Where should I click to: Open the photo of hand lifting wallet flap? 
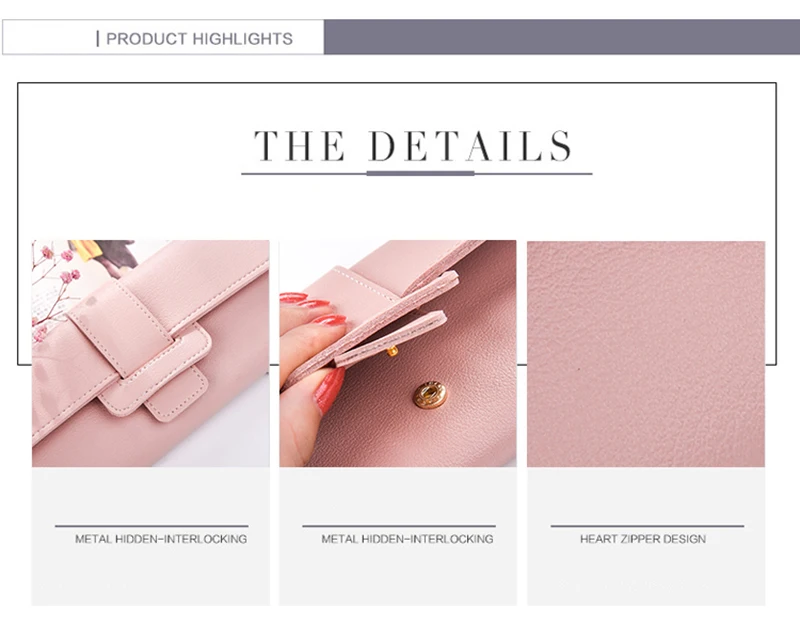(x=397, y=353)
